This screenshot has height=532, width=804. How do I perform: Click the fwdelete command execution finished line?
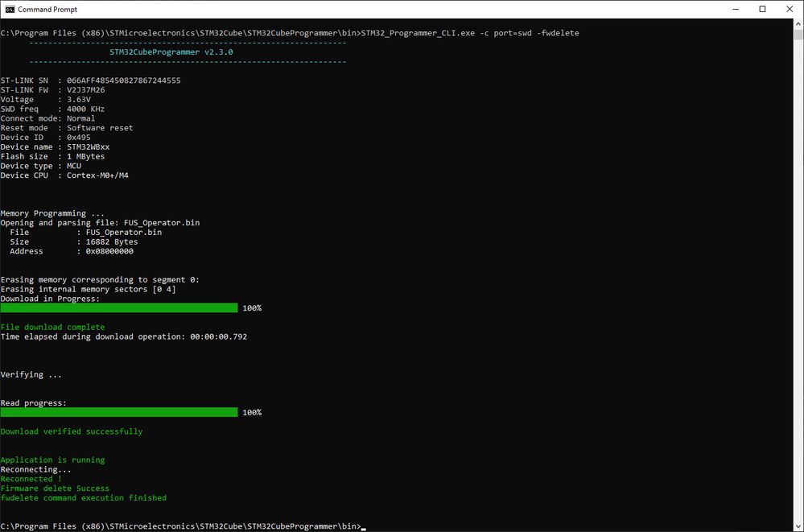click(x=84, y=498)
